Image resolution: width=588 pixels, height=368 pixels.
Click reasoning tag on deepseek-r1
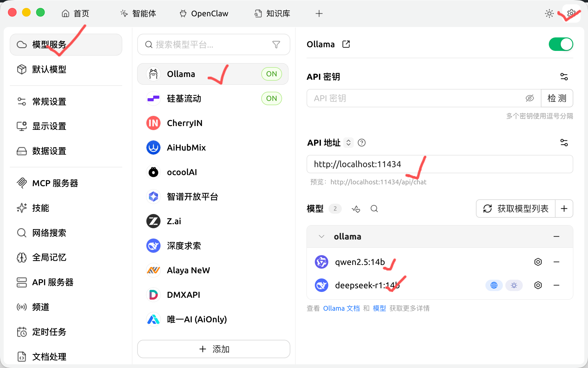click(x=514, y=285)
